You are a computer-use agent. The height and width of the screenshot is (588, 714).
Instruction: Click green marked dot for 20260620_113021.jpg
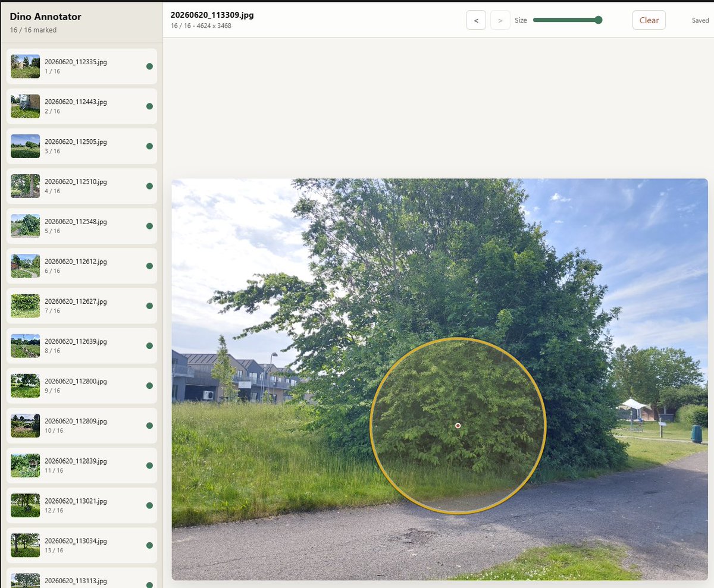pos(149,505)
